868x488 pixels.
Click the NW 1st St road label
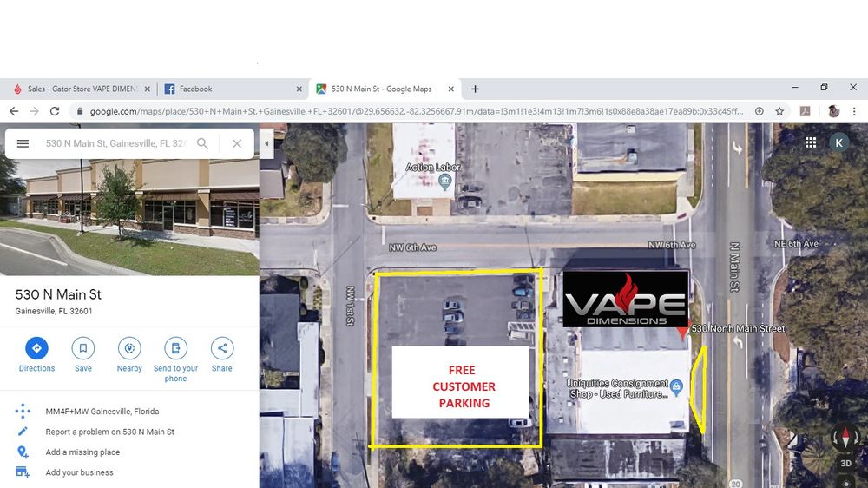pos(351,306)
